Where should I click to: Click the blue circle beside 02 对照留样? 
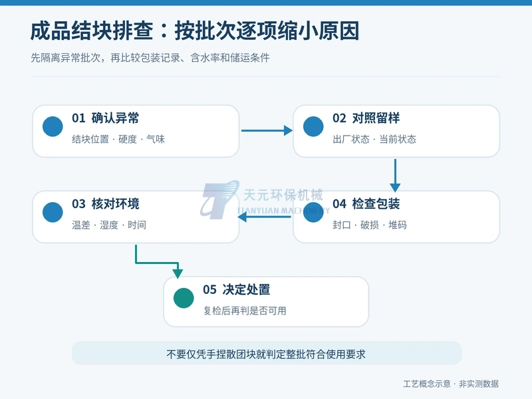313,126
